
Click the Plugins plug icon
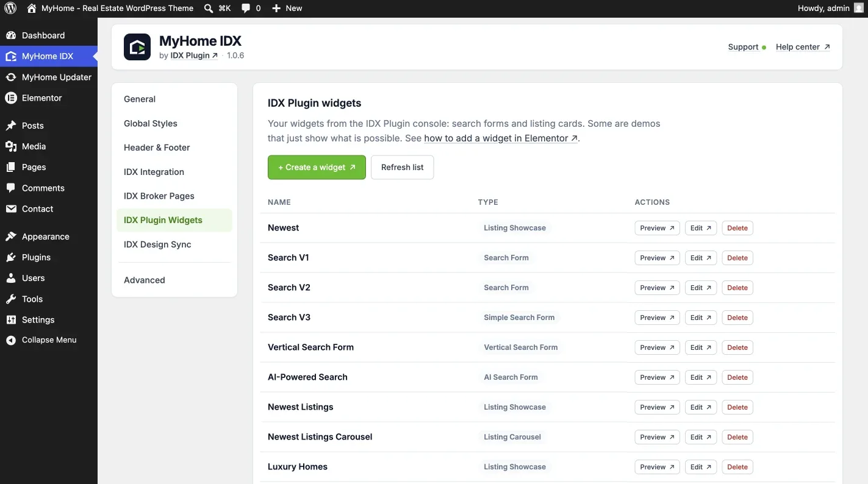(11, 257)
